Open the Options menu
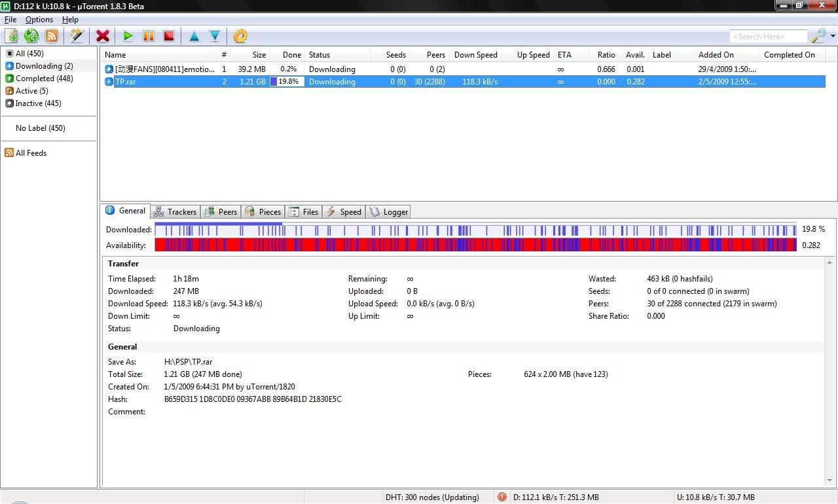838x504 pixels. click(x=39, y=20)
